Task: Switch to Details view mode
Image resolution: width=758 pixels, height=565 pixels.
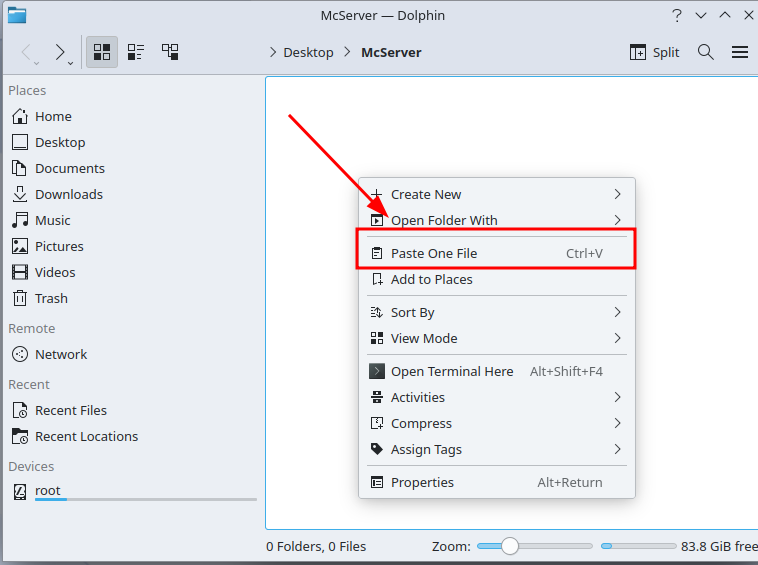Action: (x=170, y=52)
